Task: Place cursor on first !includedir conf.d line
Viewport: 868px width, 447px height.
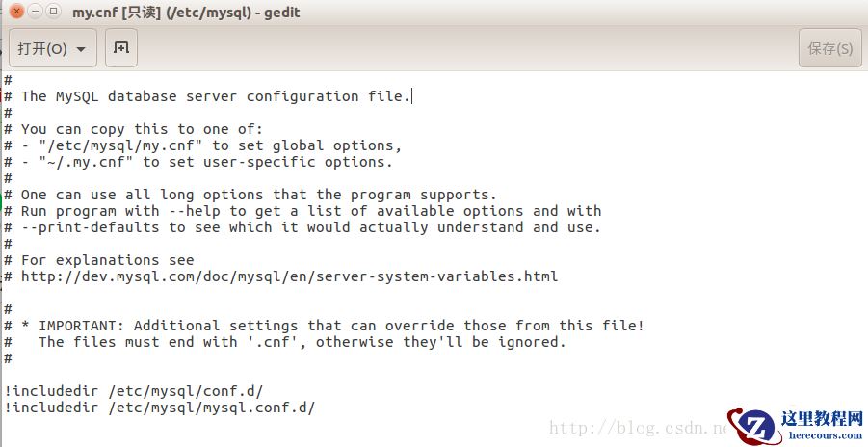Action: (x=134, y=391)
